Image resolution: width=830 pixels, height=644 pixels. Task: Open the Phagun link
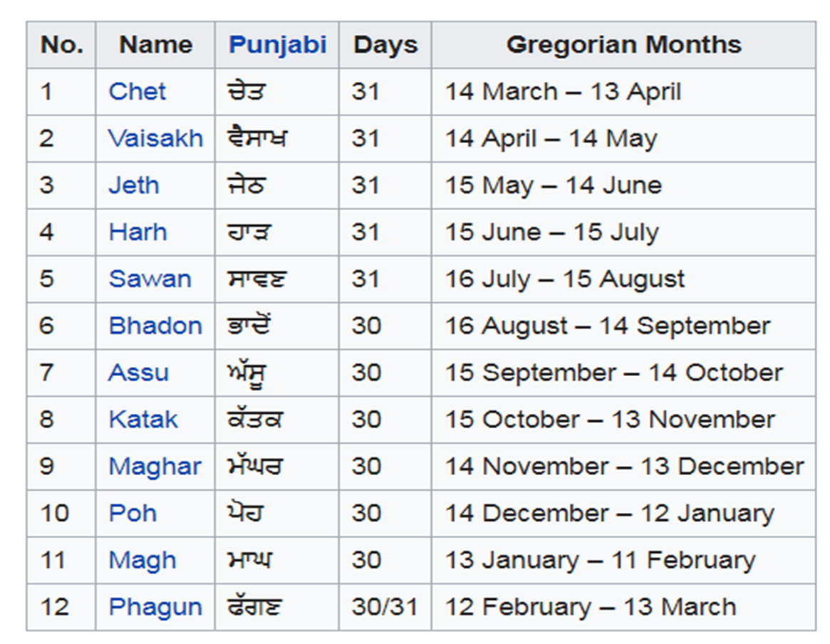(x=155, y=607)
